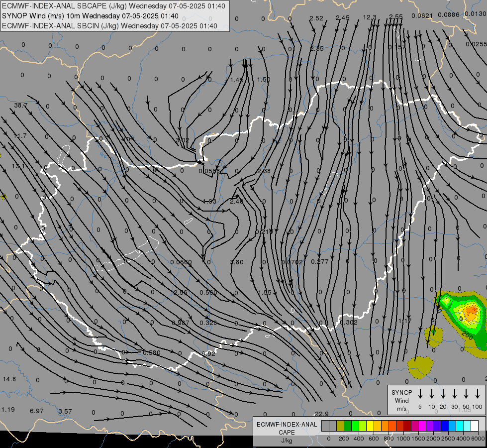Click the 200 contour label on CAPE blob
The height and width of the screenshot is (448, 487).
click(467, 336)
